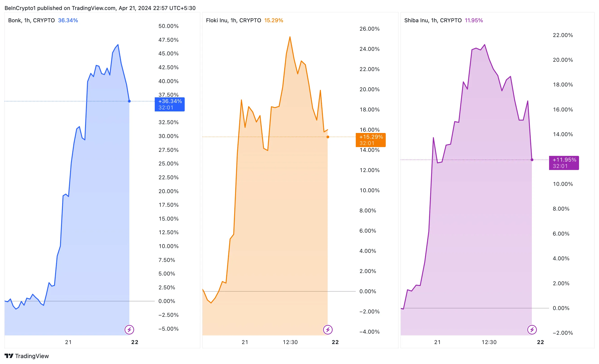Click the TradingView text at the bottom
The height and width of the screenshot is (364, 599).
(32, 356)
